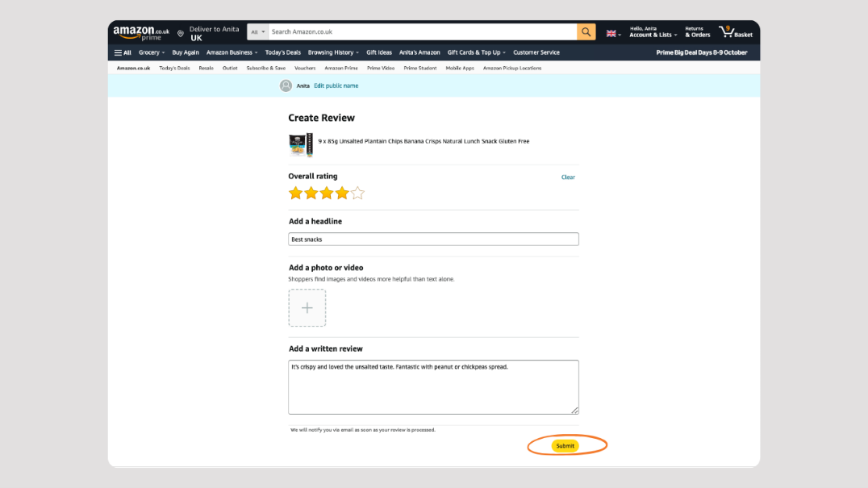The width and height of the screenshot is (868, 488).
Task: Click Edit public name link
Action: tap(336, 86)
